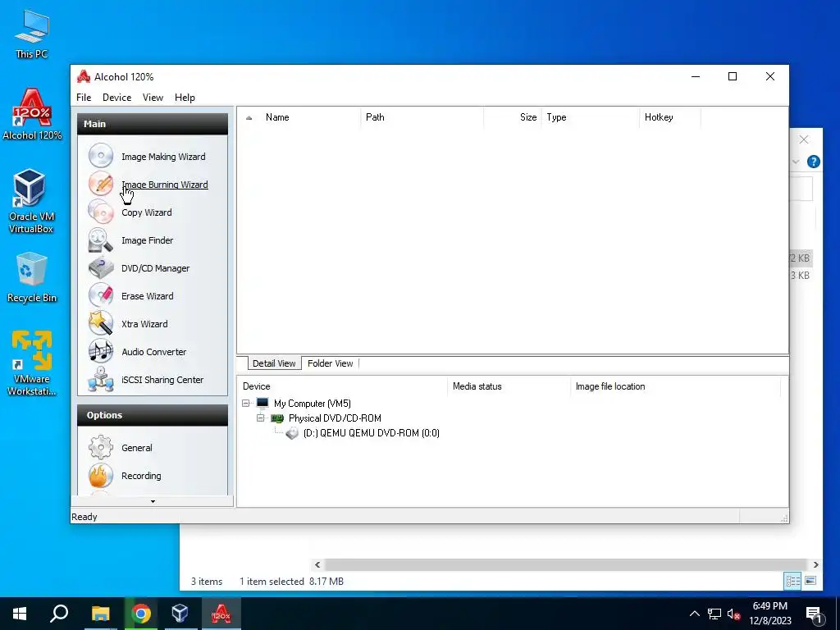Show hidden system tray icons
840x630 pixels.
(x=694, y=614)
